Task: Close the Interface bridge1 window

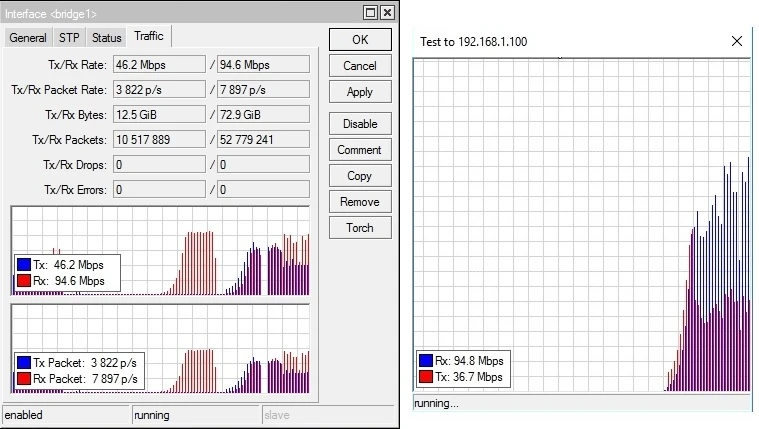Action: point(387,12)
